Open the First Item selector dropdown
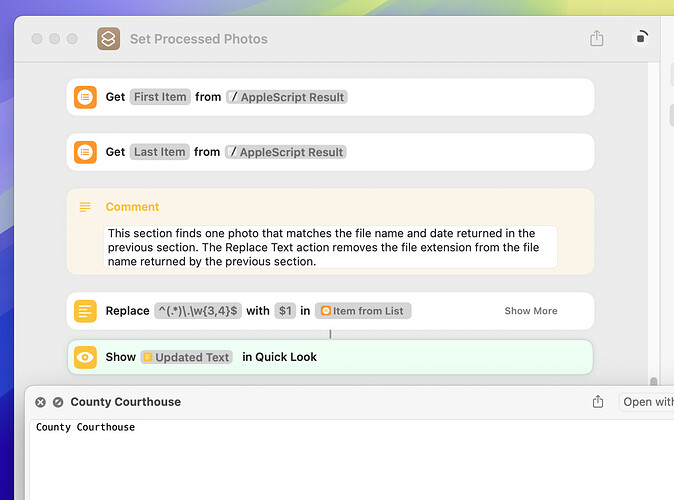 tap(160, 97)
